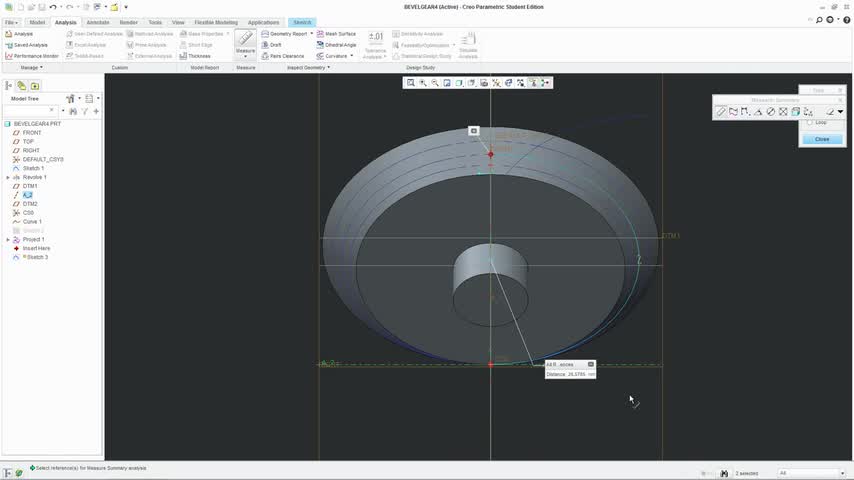
Task: Select the Loop radio option
Action: pyautogui.click(x=809, y=123)
